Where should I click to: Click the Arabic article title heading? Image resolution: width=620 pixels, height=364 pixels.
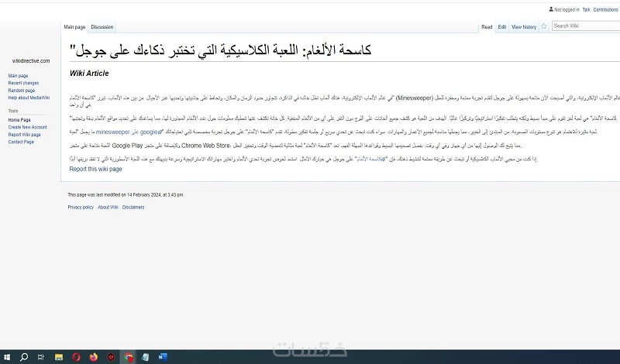coord(220,50)
